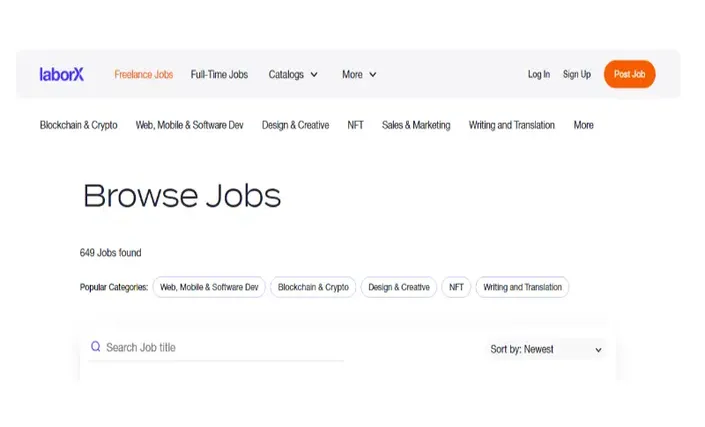
Task: Open the Catalogs dropdown menu
Action: coord(293,74)
